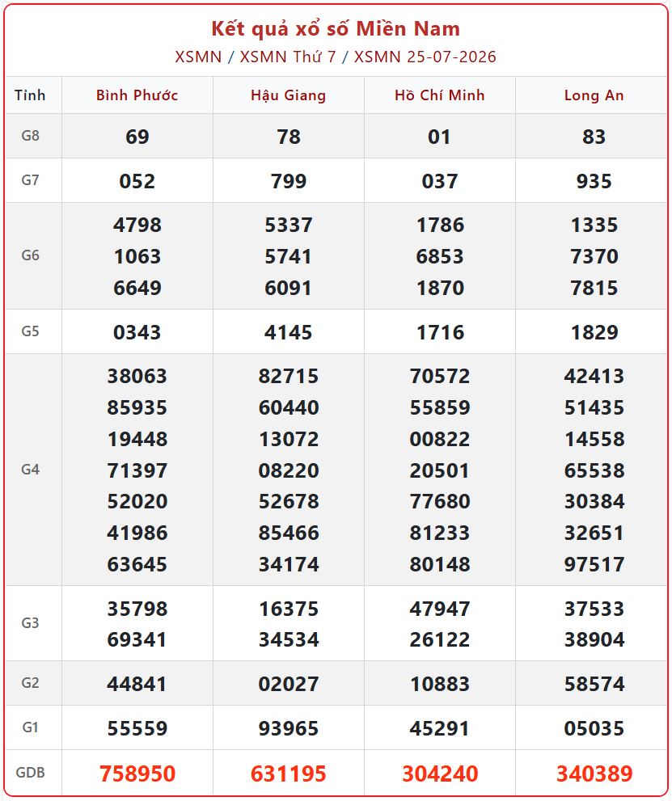Viewport: 672px width, 801px height.
Task: Select Long An G1 number 05035
Action: pyautogui.click(x=594, y=728)
